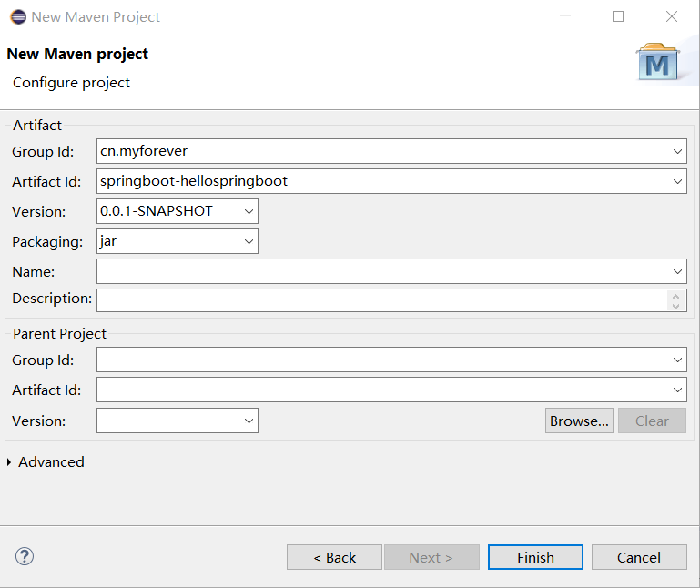700x588 pixels.
Task: Expand the Advanced section
Action: (x=9, y=462)
